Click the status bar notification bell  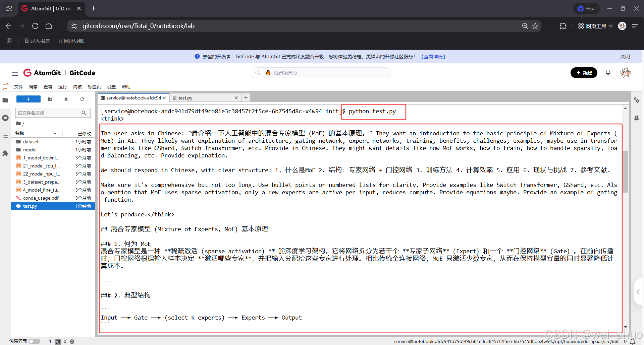pos(633,342)
